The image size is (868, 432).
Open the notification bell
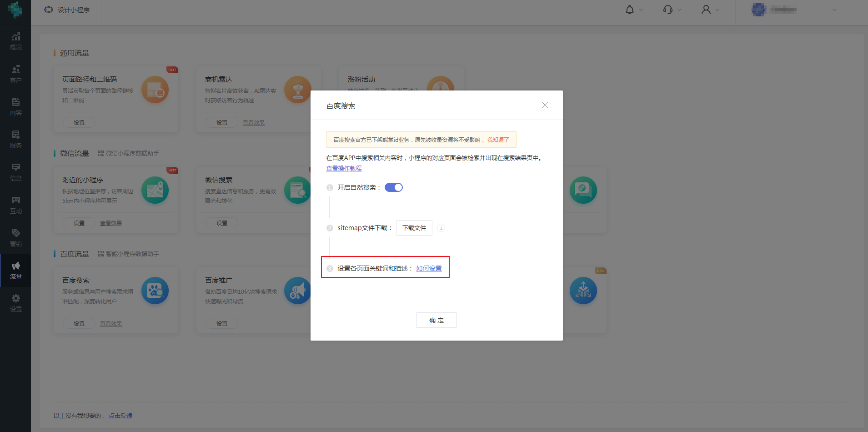pyautogui.click(x=630, y=10)
